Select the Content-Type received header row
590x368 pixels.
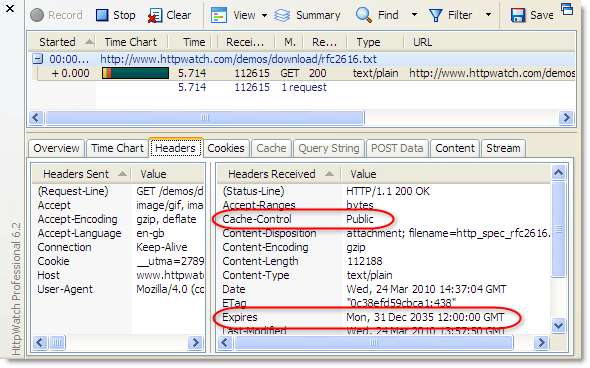coord(384,275)
